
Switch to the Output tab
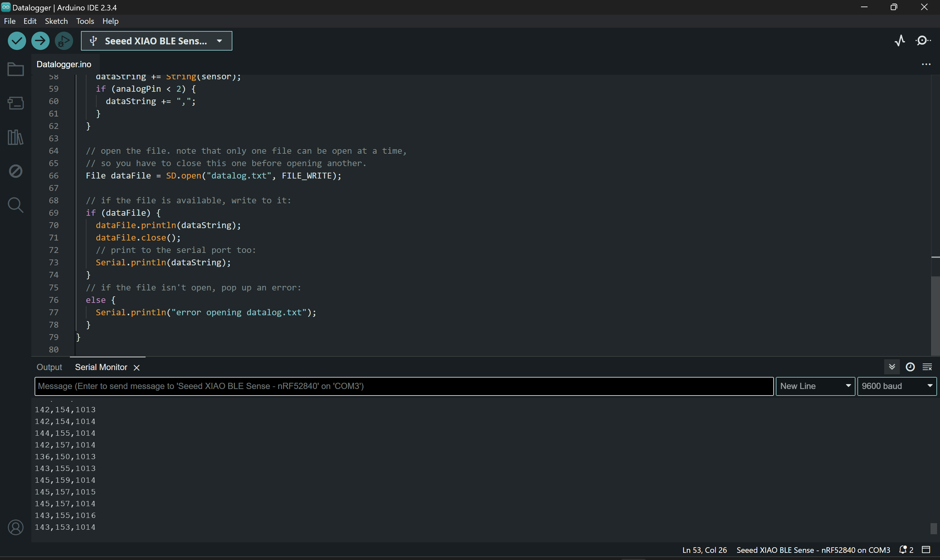tap(49, 367)
